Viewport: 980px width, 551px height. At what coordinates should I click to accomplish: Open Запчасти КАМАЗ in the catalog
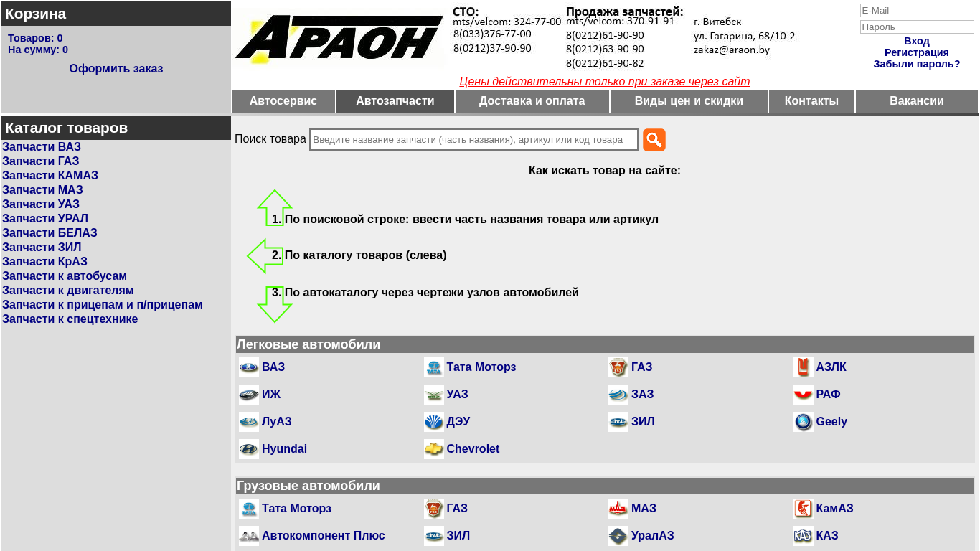[50, 176]
